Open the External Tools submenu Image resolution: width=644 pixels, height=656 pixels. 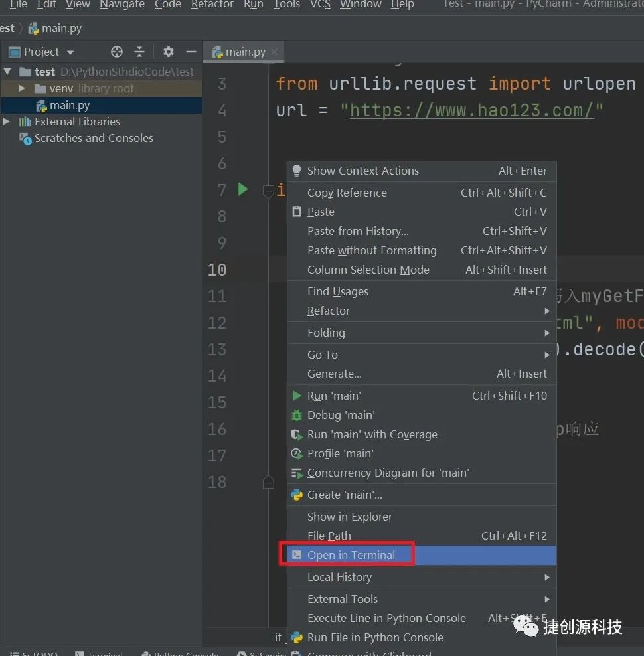[x=422, y=599]
